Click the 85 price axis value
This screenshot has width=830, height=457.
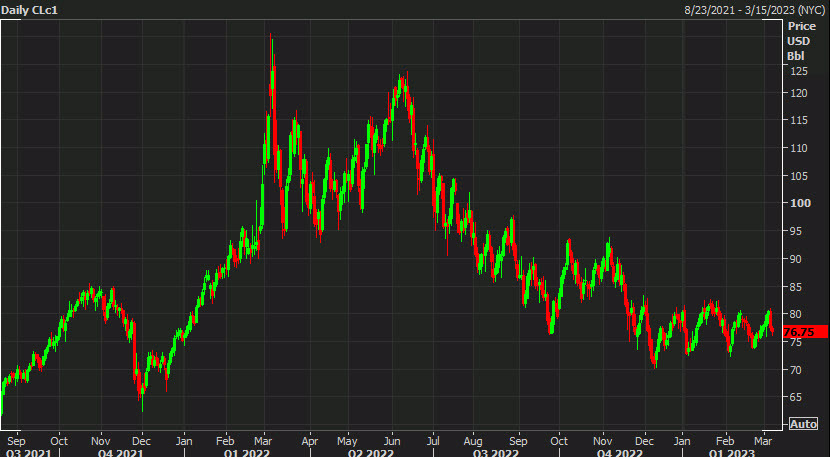(795, 286)
